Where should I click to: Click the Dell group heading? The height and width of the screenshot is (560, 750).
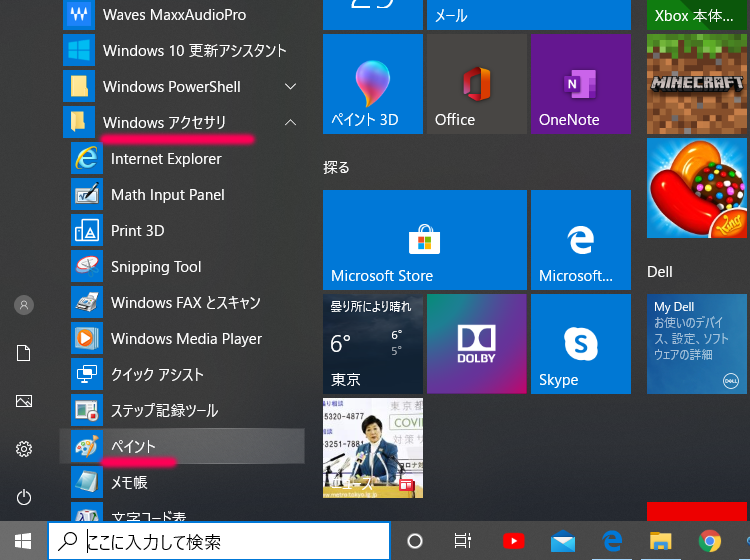[x=660, y=272]
